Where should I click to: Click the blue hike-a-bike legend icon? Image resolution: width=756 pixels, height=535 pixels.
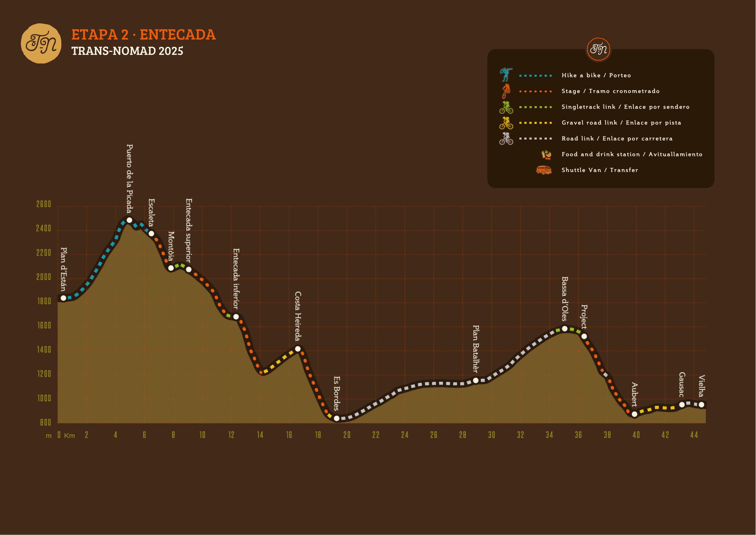506,75
